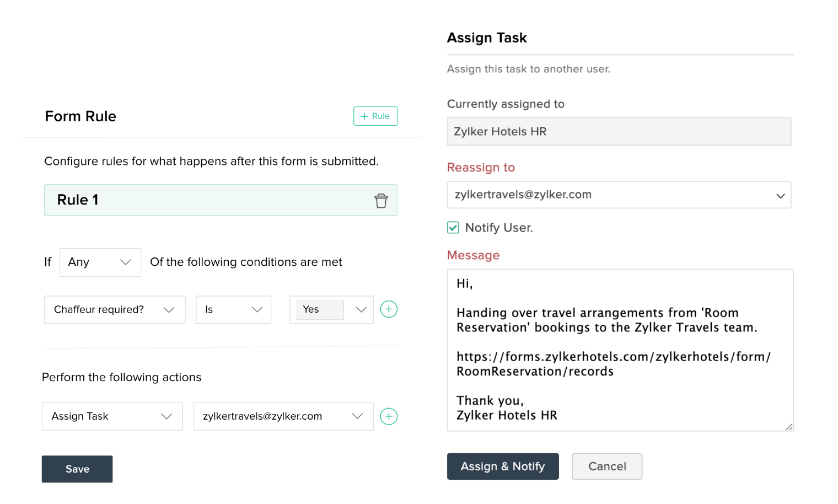
Task: Cancel the task assignment
Action: [x=606, y=466]
